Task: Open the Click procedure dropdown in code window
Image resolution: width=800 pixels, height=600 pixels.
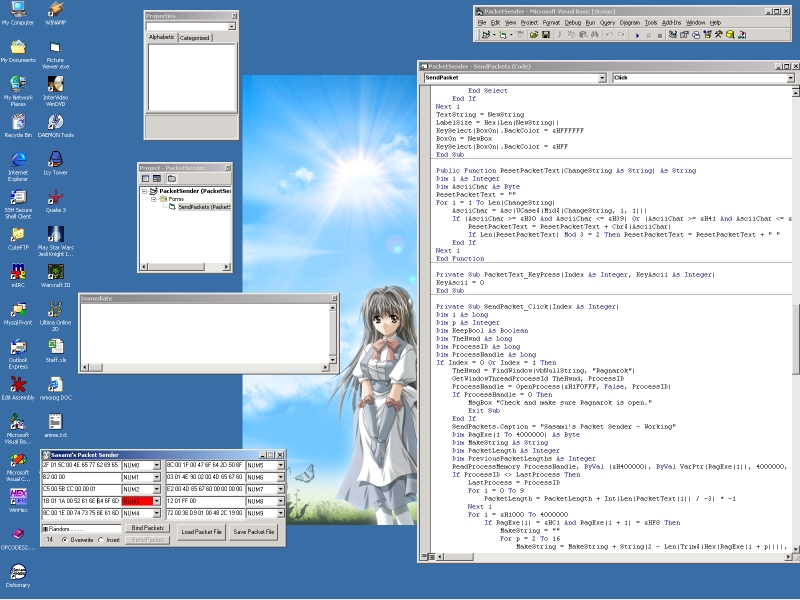Action: click(x=790, y=78)
